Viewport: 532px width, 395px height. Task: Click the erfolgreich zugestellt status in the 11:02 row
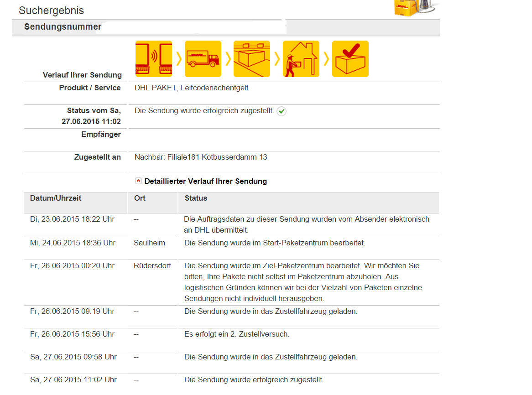click(x=254, y=380)
